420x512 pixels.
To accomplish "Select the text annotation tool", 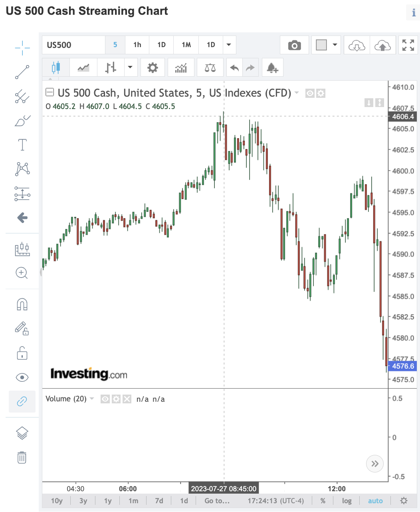I will pos(22,145).
